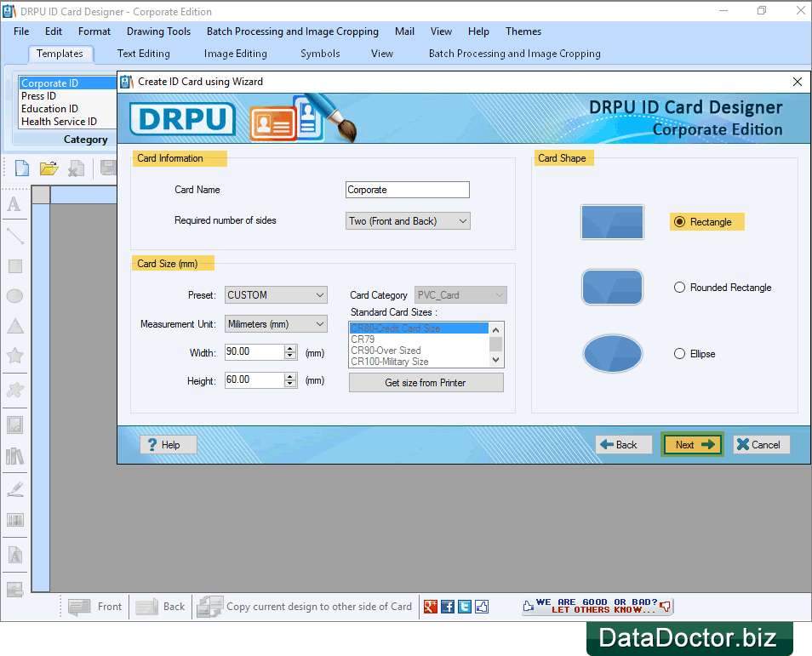Open the Help menu in menu bar
This screenshot has height=656, width=812.
pyautogui.click(x=478, y=31)
